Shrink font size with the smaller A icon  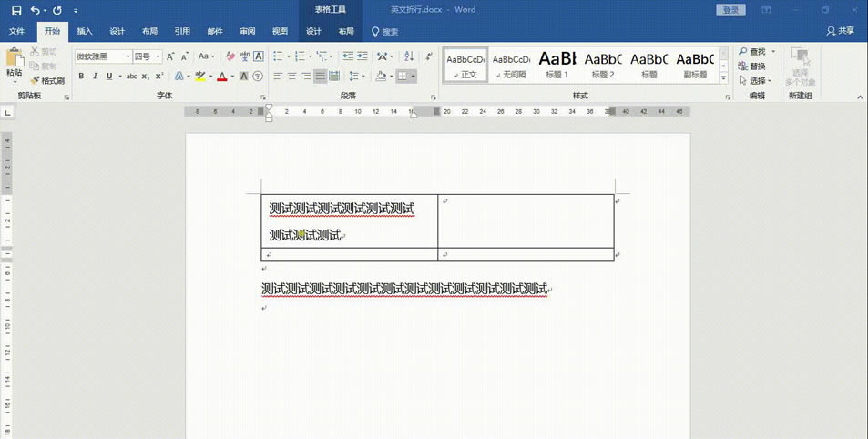[x=185, y=56]
